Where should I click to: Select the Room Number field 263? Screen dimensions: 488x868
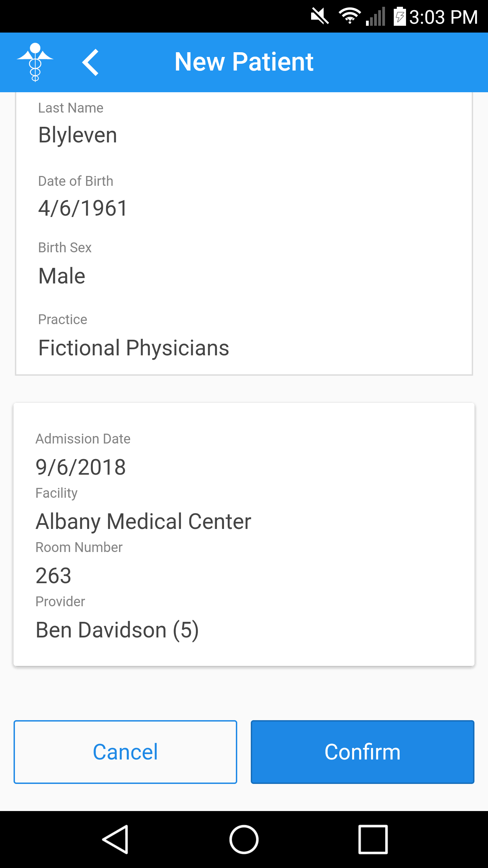pos(54,575)
